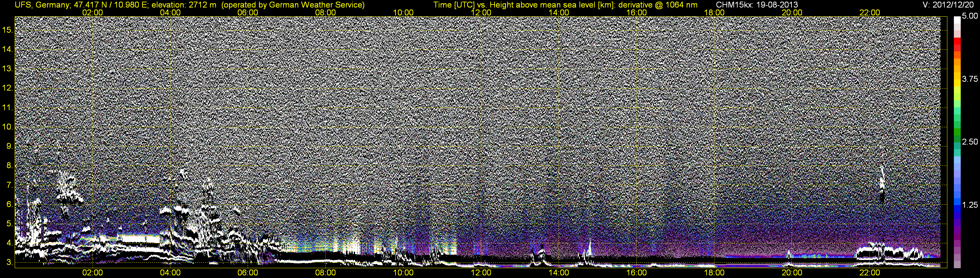This screenshot has width=980, height=278.
Task: Click the 10:00 label on the bottom time axis
Action: coord(403,273)
